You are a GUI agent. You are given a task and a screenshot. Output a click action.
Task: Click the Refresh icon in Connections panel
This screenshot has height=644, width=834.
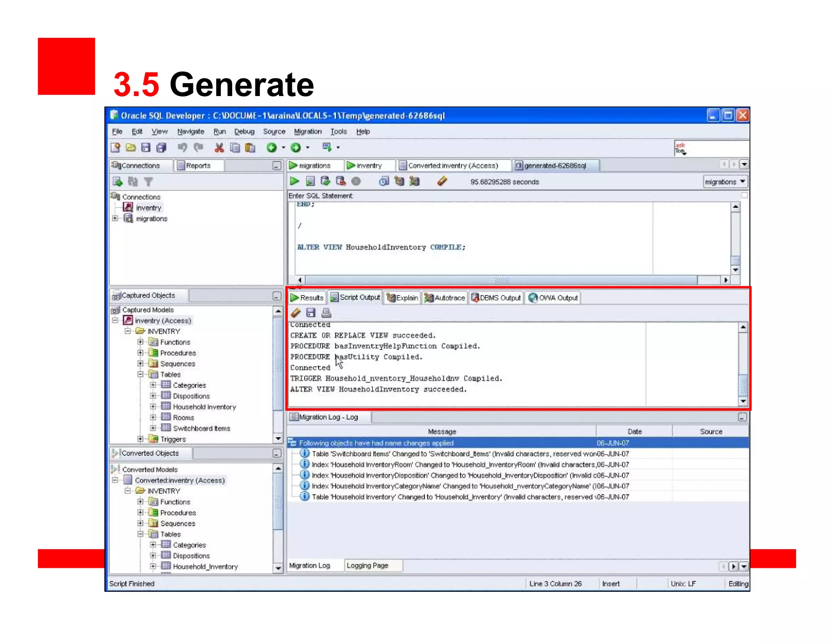[x=133, y=182]
